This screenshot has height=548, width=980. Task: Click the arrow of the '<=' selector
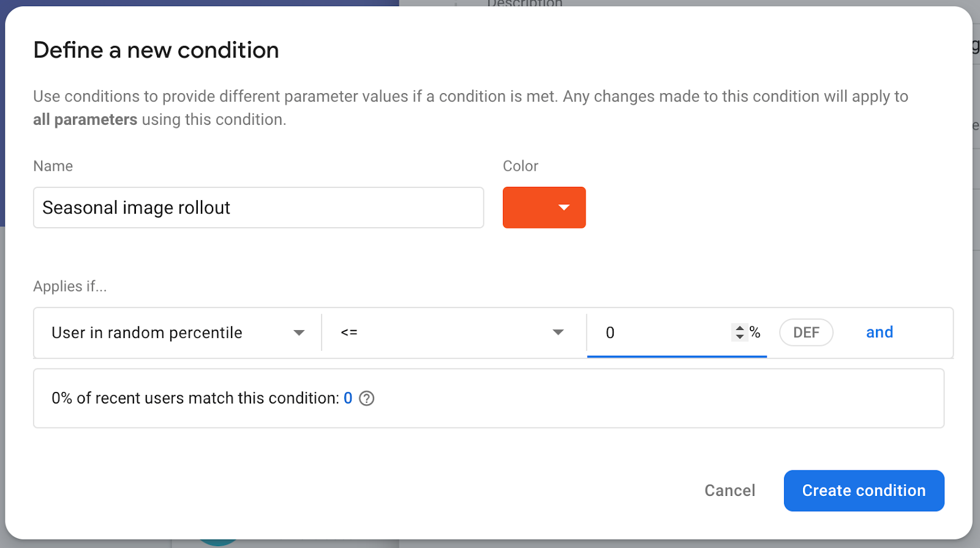click(558, 332)
